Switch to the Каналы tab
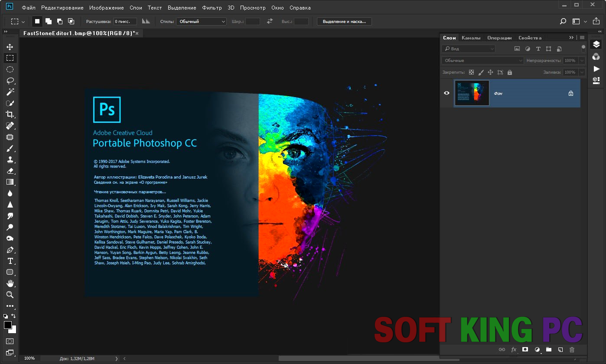 coord(471,38)
